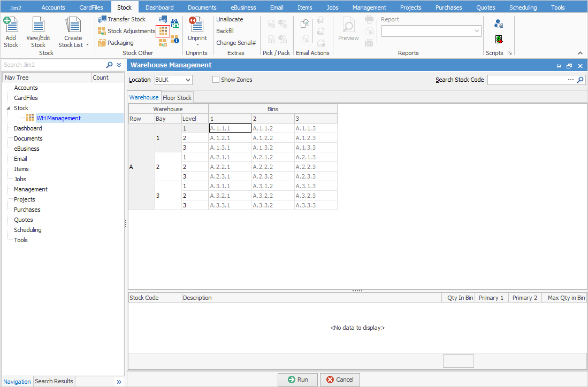Image resolution: width=588 pixels, height=387 pixels.
Task: Select bin cell A.2.2.2 in the grid
Action: pyautogui.click(x=273, y=167)
